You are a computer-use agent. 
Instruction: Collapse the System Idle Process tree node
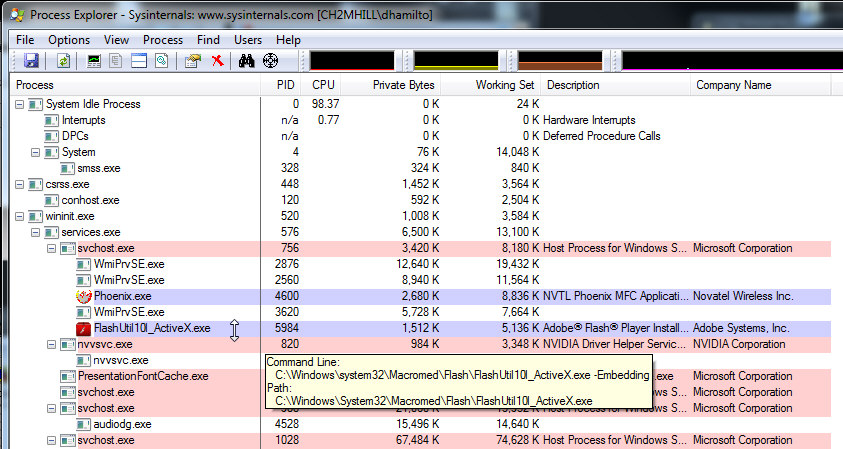[x=19, y=104]
